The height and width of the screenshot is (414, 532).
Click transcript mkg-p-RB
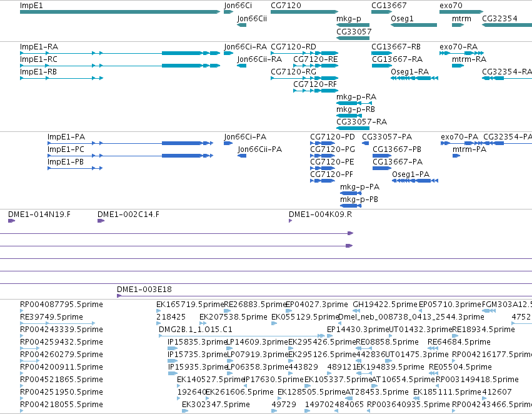coord(349,116)
